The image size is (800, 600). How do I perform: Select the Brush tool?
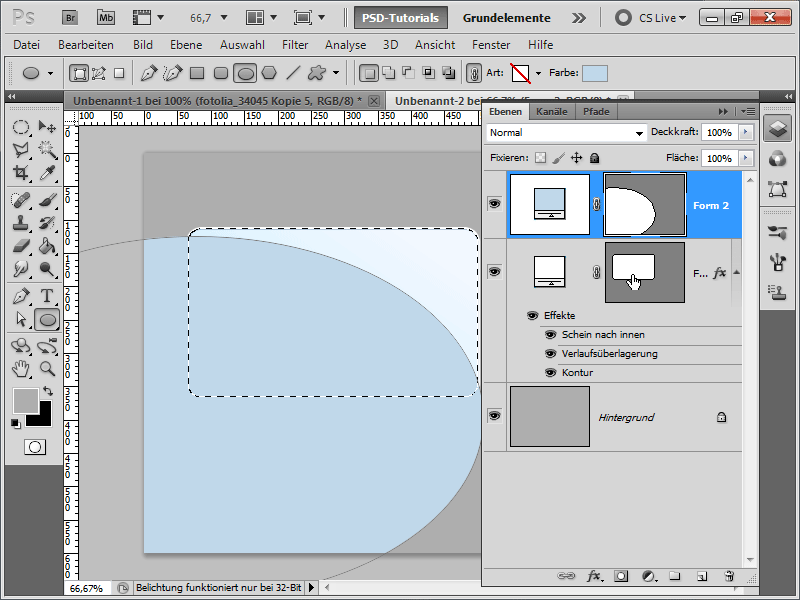pyautogui.click(x=47, y=200)
